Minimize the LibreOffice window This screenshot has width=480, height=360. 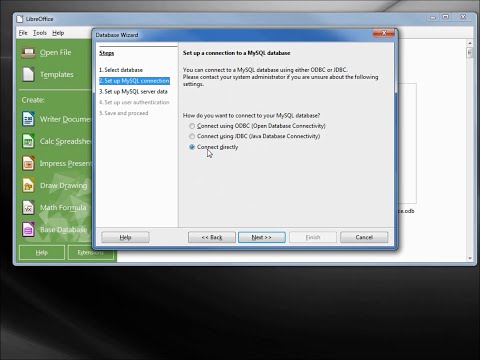(433, 17)
